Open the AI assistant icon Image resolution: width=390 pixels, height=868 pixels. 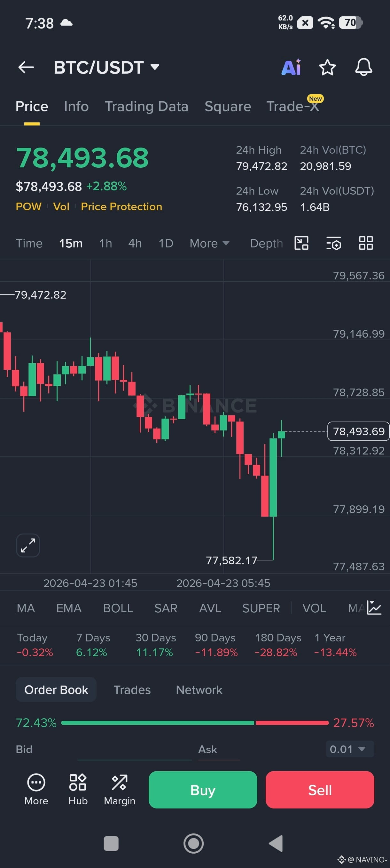coord(291,68)
